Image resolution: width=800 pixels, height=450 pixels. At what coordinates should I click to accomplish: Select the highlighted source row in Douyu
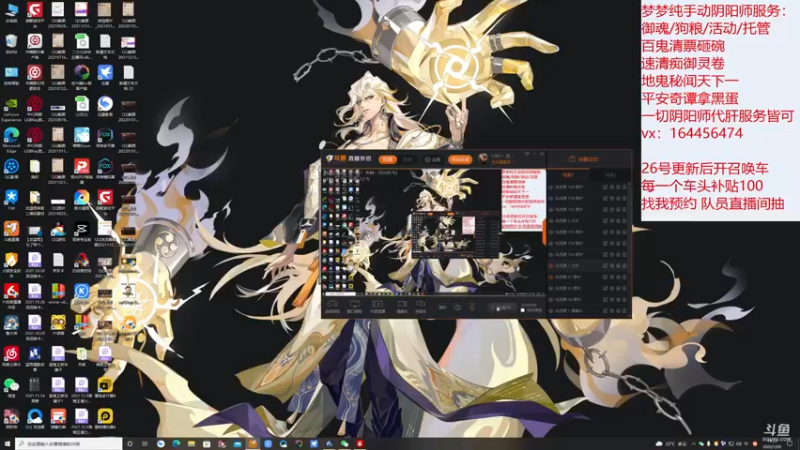(x=588, y=266)
